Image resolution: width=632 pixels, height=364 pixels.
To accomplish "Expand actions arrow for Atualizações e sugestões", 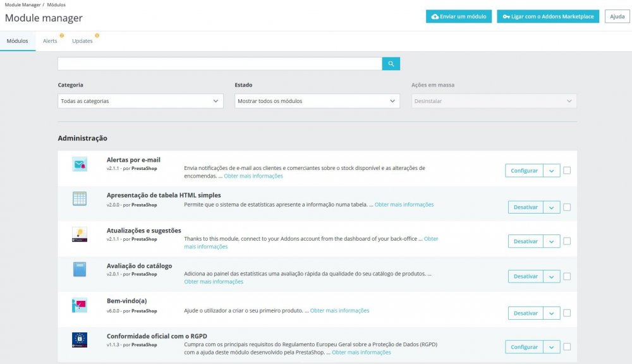I will 551,241.
